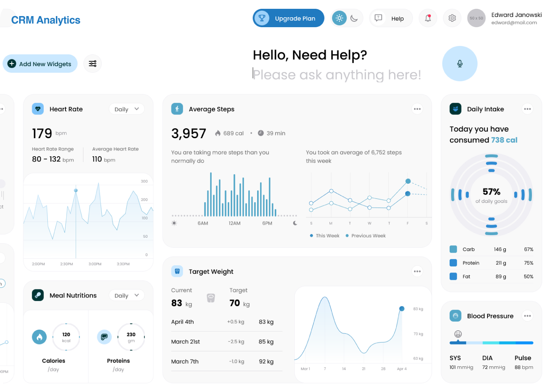Open the notifications bell
Screen dimensions: 551x392
(x=428, y=18)
